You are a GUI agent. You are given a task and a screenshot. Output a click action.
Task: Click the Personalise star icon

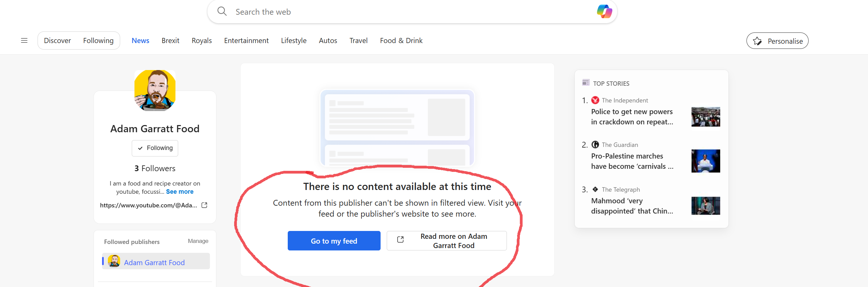click(x=757, y=41)
